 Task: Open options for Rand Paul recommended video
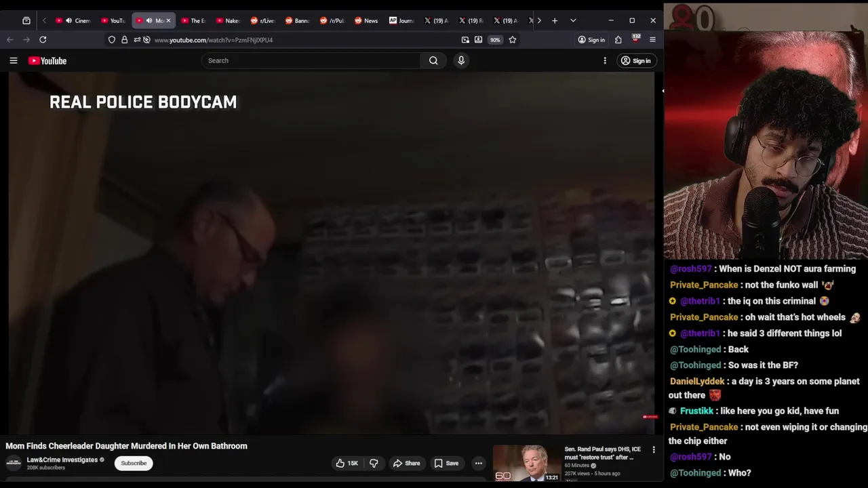point(654,449)
